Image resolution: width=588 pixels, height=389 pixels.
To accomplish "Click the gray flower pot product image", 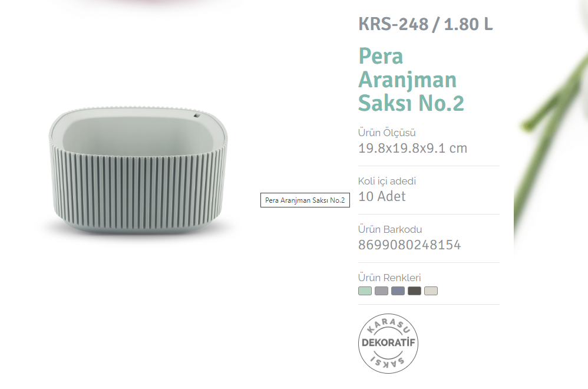I will point(138,171).
